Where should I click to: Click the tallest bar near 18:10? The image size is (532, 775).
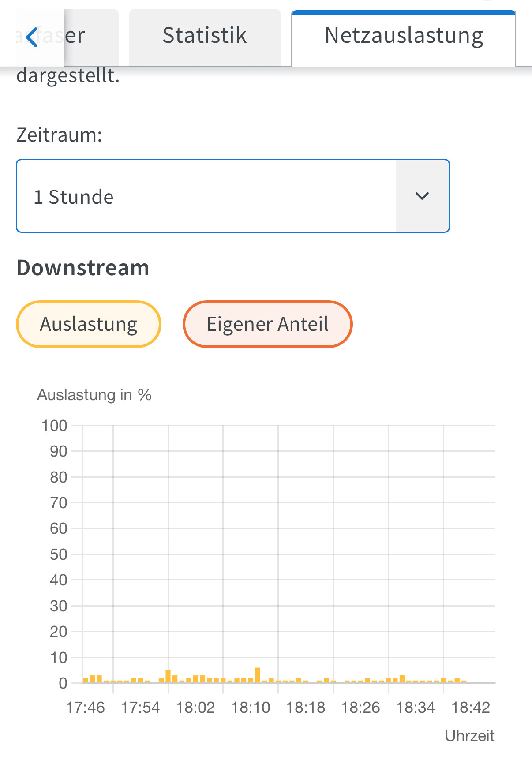click(258, 675)
